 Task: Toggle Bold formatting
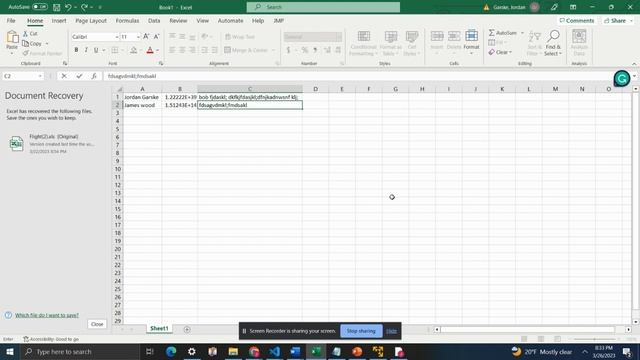click(76, 50)
